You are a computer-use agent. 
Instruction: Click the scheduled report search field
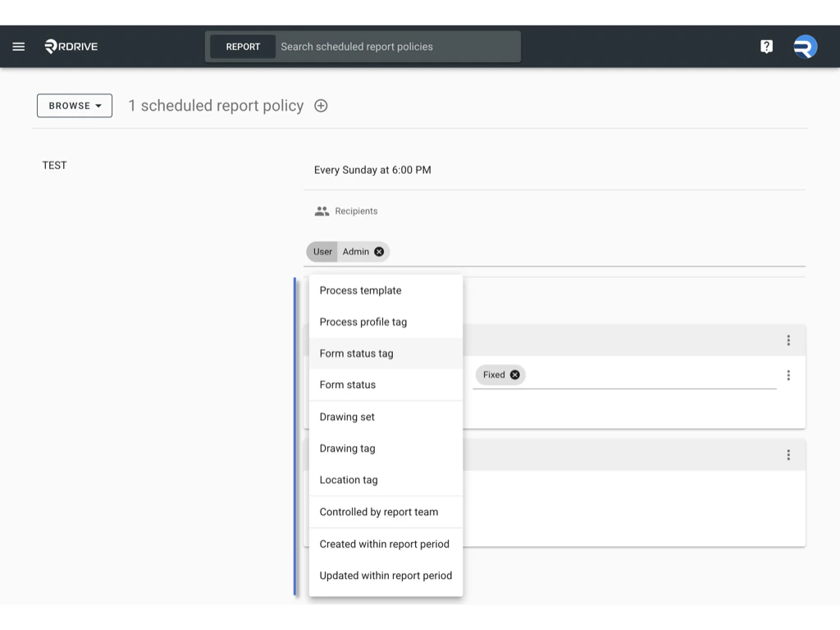pyautogui.click(x=394, y=46)
